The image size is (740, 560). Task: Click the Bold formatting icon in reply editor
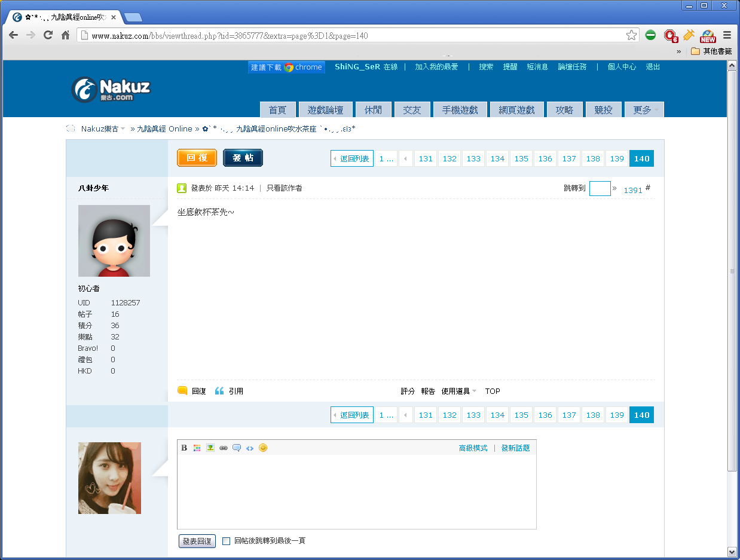click(x=184, y=448)
